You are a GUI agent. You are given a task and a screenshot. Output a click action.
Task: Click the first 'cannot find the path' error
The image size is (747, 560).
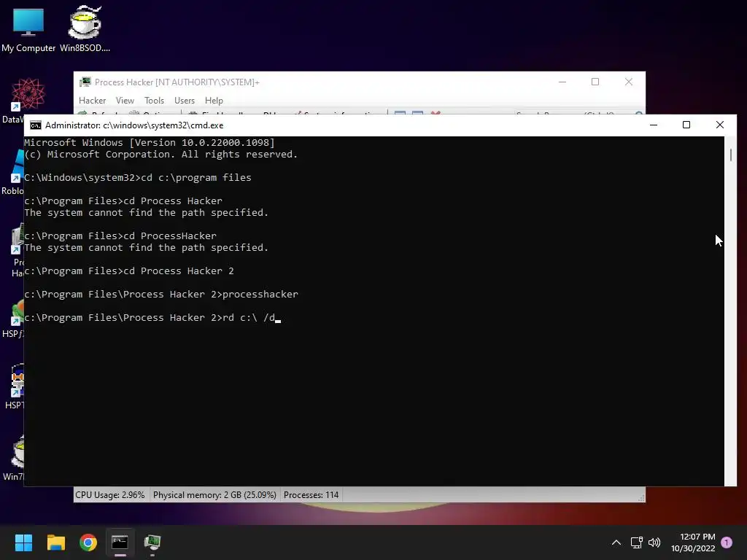click(x=146, y=212)
